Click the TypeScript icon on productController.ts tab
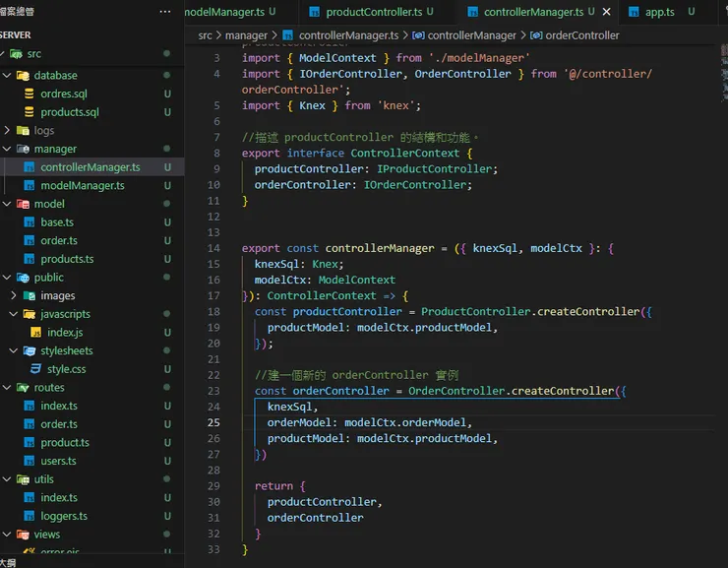Viewport: 728px width, 568px height. [x=315, y=13]
